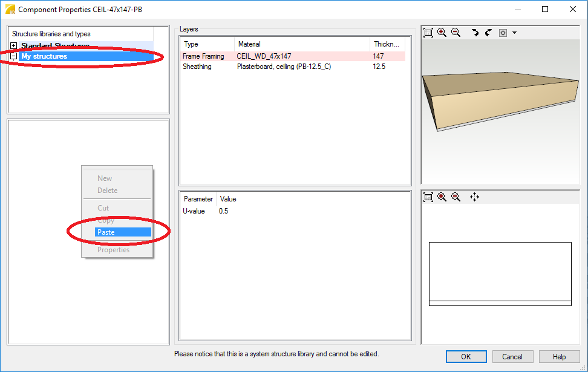Open Help for this dialog
Viewport: 588px width, 372px height.
click(559, 357)
